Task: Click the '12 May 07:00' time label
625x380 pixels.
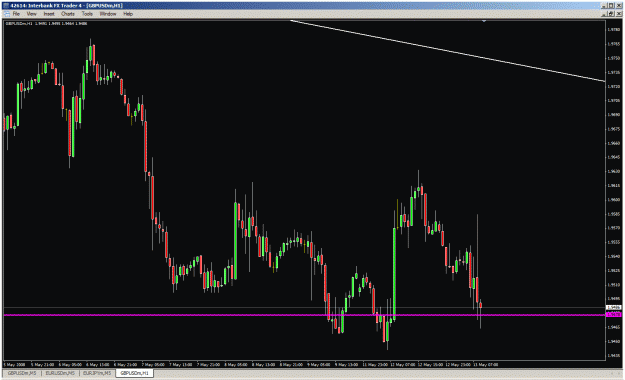Action: tap(403, 364)
